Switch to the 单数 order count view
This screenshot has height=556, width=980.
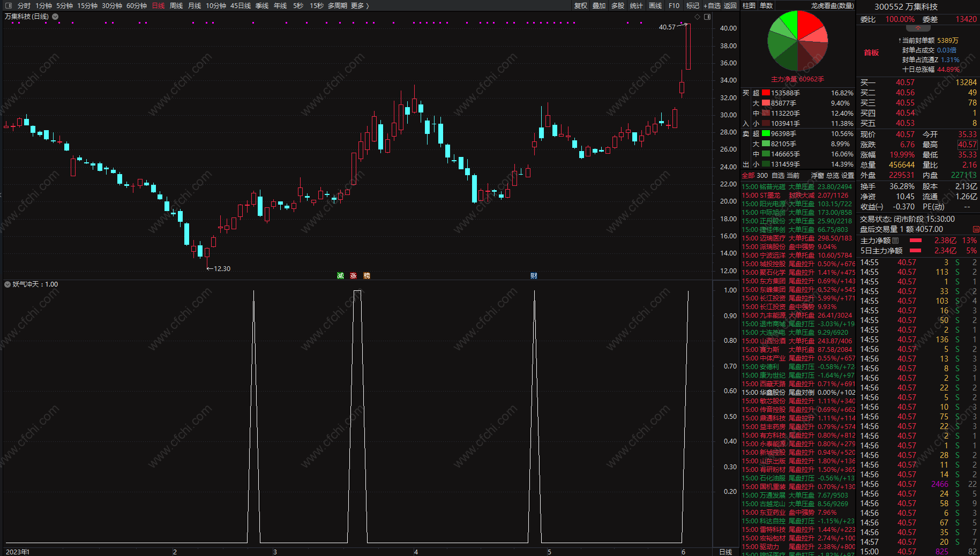coord(766,5)
